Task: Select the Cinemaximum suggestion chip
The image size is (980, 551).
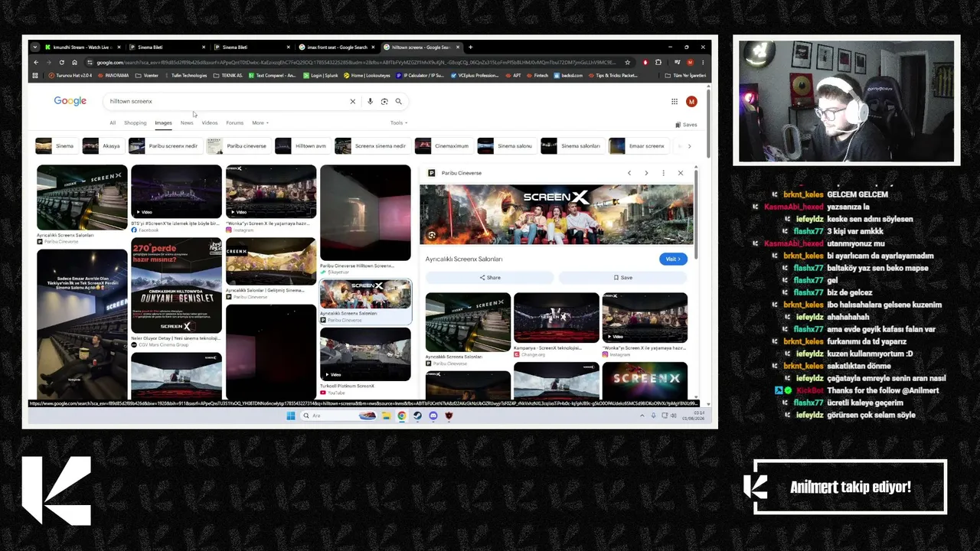Action: 443,146
